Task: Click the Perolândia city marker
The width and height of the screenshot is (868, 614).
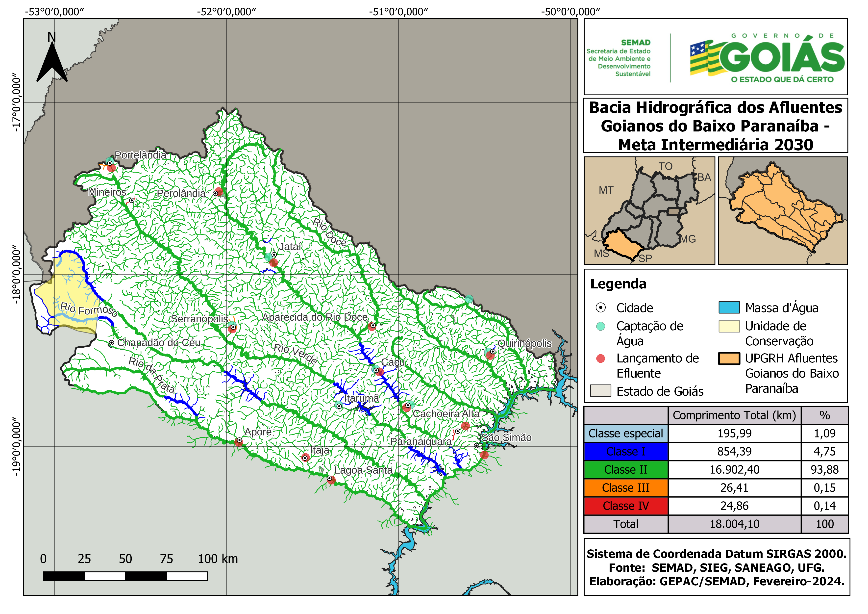Action: [216, 193]
